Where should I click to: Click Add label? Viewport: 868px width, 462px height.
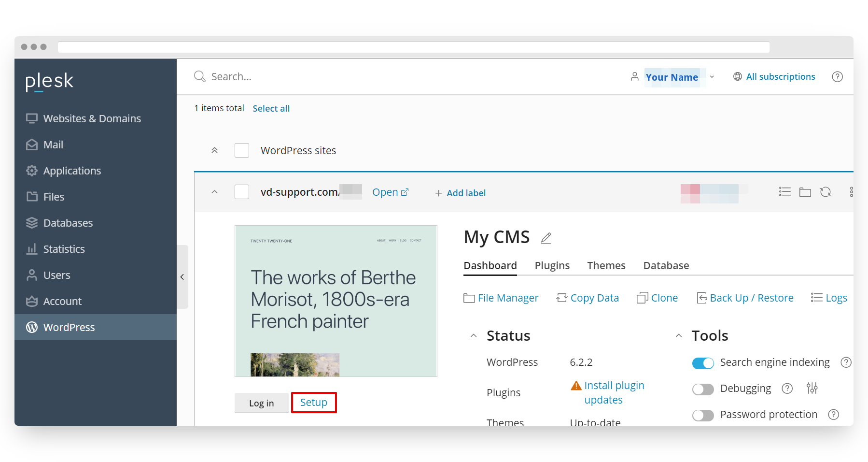click(461, 193)
